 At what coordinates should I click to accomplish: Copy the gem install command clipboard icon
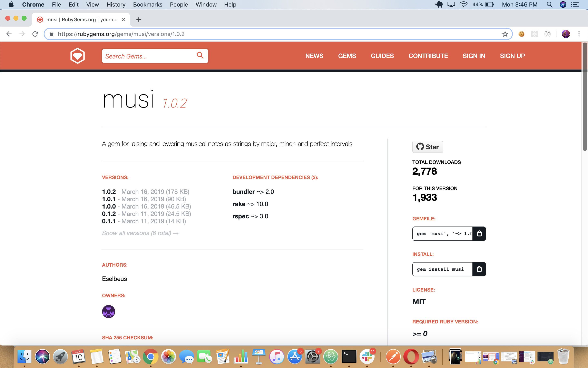tap(479, 269)
